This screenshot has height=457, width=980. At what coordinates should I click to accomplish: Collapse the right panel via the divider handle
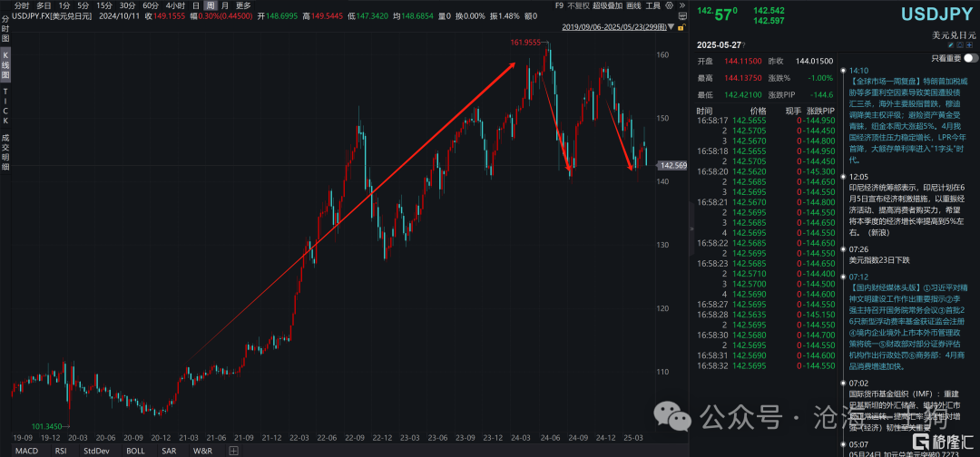pyautogui.click(x=691, y=229)
